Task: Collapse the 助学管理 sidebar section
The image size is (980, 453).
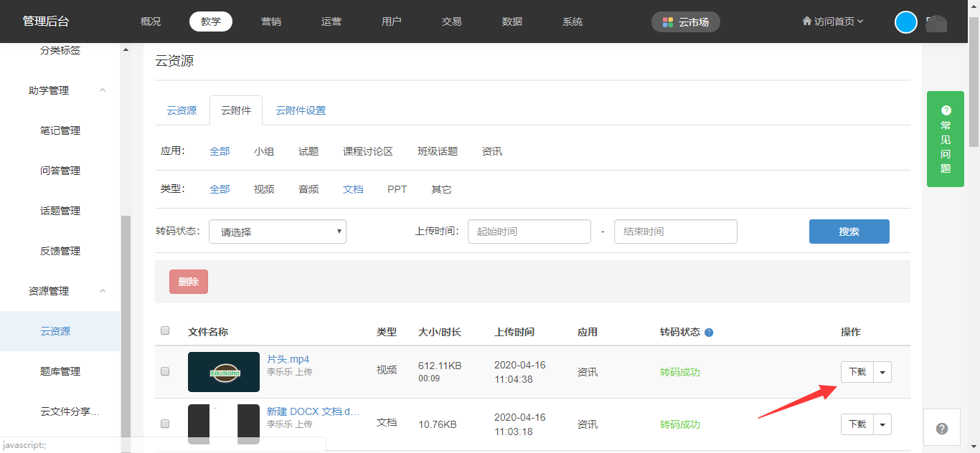Action: click(x=102, y=90)
